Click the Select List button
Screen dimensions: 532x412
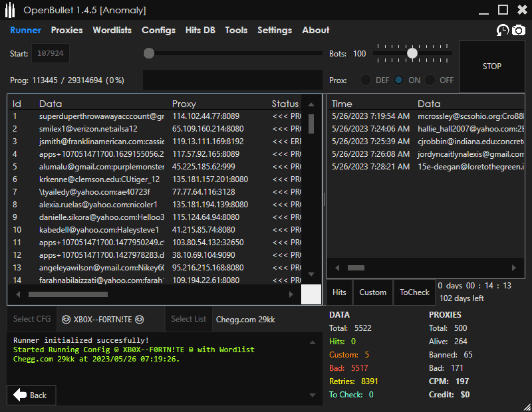pos(188,319)
